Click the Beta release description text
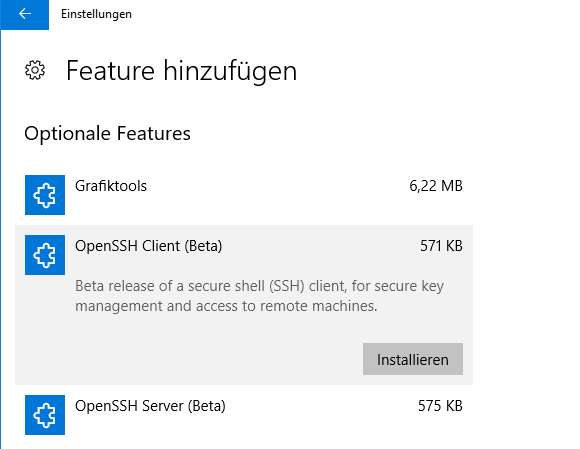580x449 pixels. pyautogui.click(x=259, y=296)
